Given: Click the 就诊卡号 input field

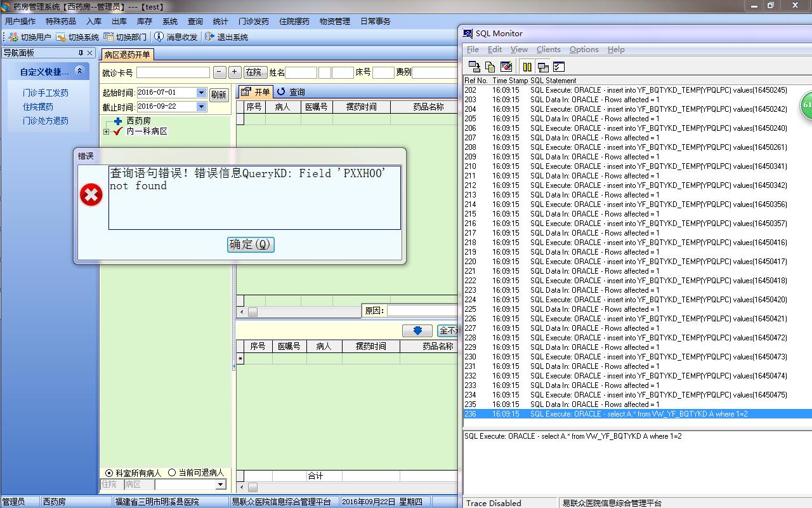Looking at the screenshot, I should click(x=173, y=72).
